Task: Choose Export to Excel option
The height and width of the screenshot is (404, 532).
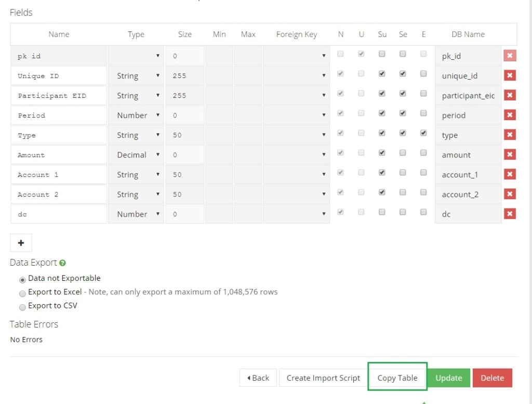Action: pos(22,293)
